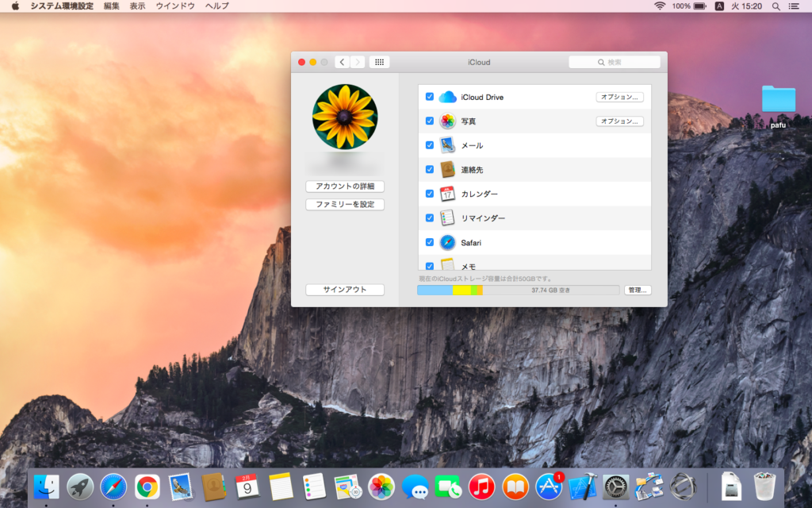
Task: Open App Store with badge in Dock
Action: pos(549,487)
